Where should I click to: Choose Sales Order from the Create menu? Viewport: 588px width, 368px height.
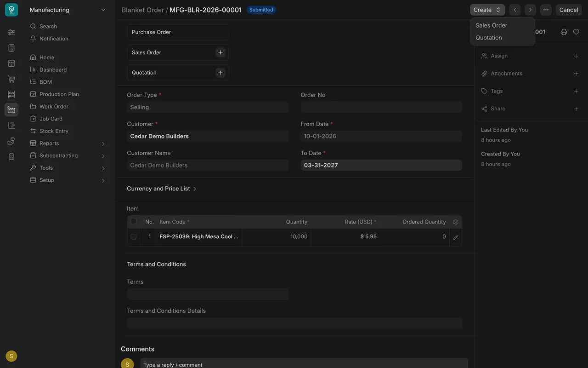pyautogui.click(x=503, y=25)
